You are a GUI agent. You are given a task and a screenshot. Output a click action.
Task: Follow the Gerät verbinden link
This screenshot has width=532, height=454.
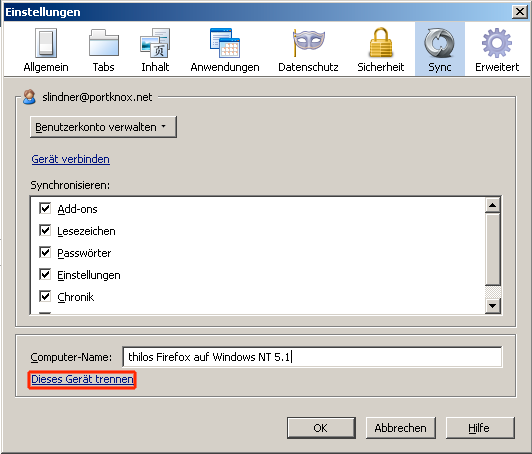(x=71, y=159)
